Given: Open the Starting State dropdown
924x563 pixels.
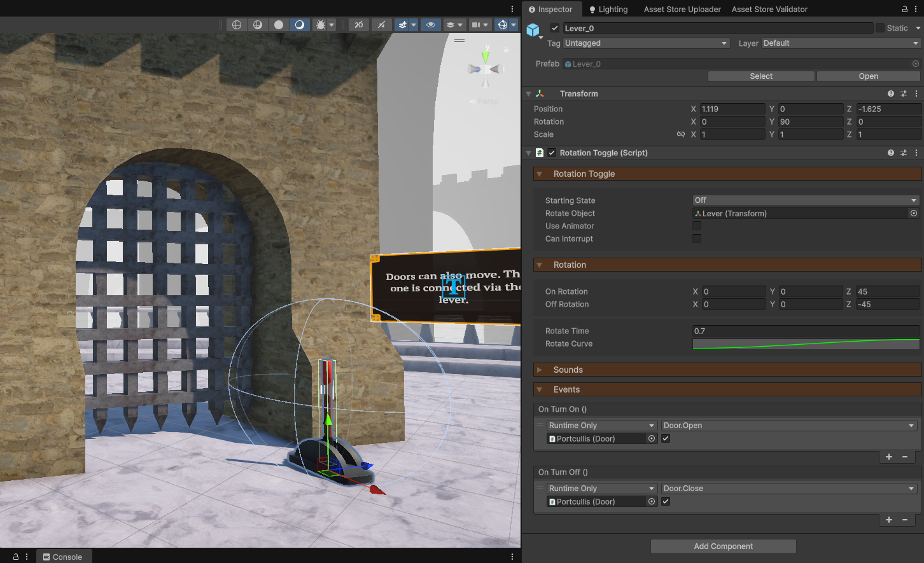Looking at the screenshot, I should coord(806,200).
